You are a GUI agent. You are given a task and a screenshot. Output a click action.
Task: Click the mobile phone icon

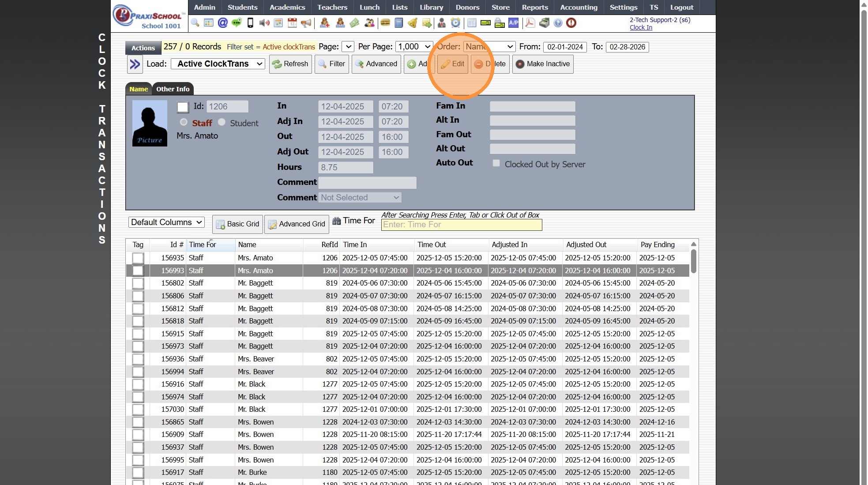pyautogui.click(x=250, y=23)
